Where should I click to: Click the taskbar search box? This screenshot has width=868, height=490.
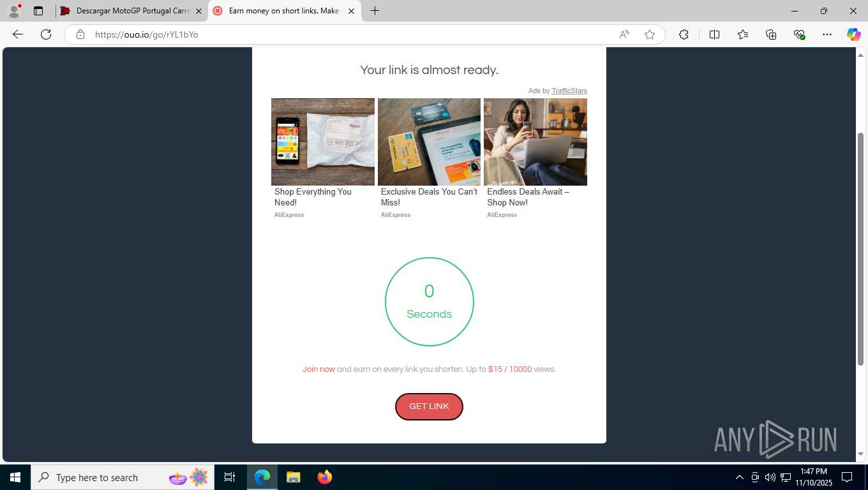tap(123, 477)
